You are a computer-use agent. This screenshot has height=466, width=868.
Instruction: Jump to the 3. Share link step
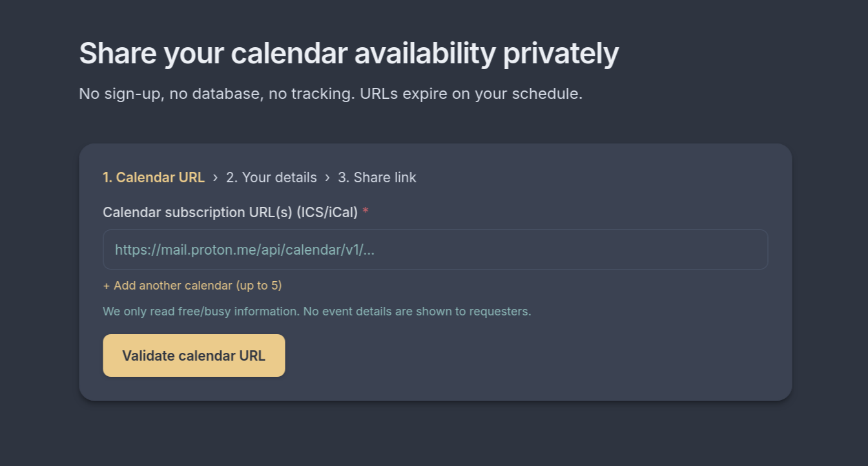click(377, 177)
